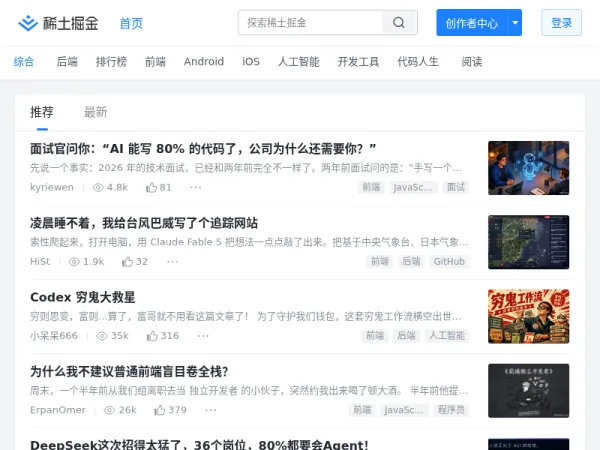600x450 pixels.
Task: Open the more options dots on ErpanOmer's article
Action: pyautogui.click(x=211, y=410)
